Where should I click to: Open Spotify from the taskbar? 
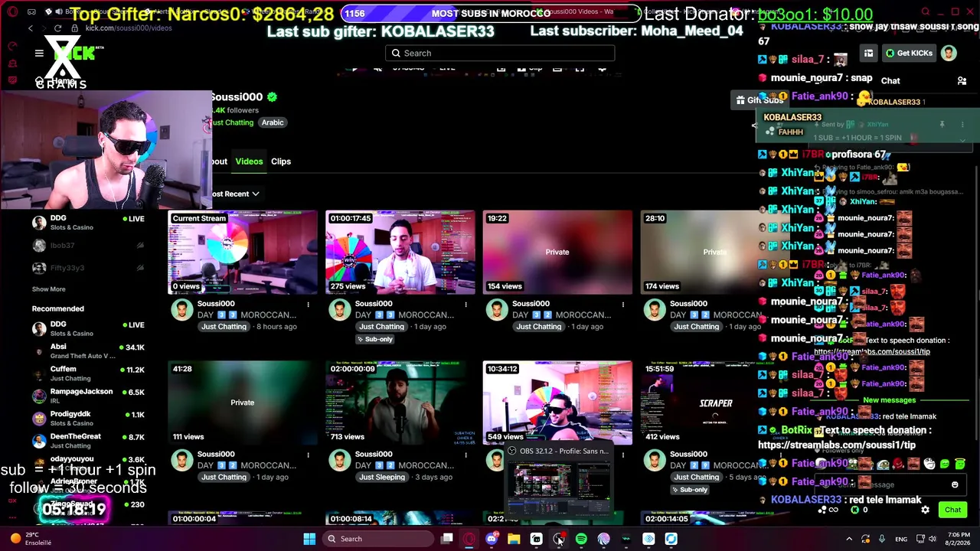tap(581, 539)
